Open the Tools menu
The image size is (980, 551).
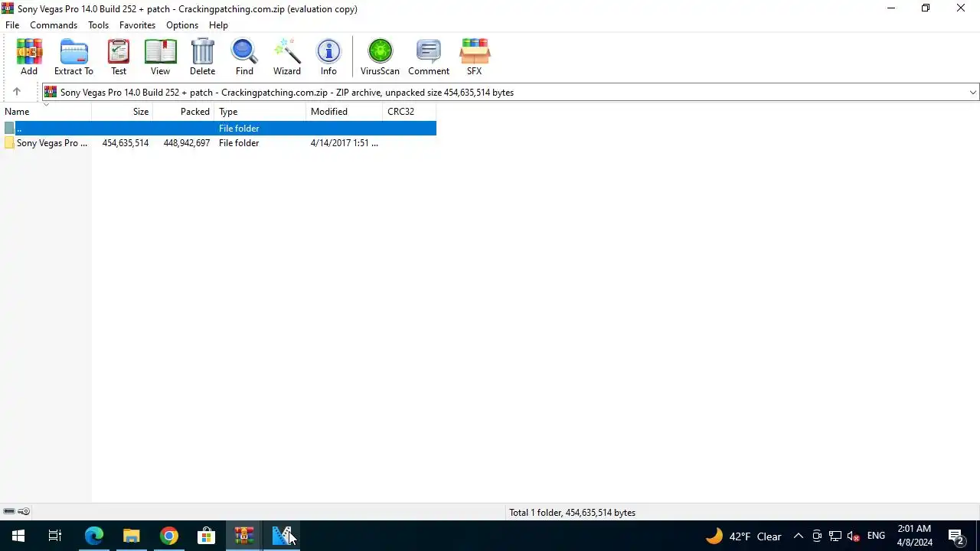pyautogui.click(x=98, y=24)
